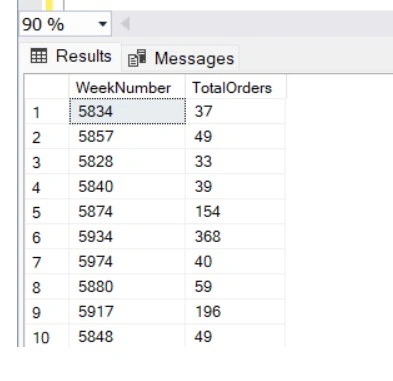Select row header 4
Viewport: 393px width, 381px height.
click(x=47, y=186)
